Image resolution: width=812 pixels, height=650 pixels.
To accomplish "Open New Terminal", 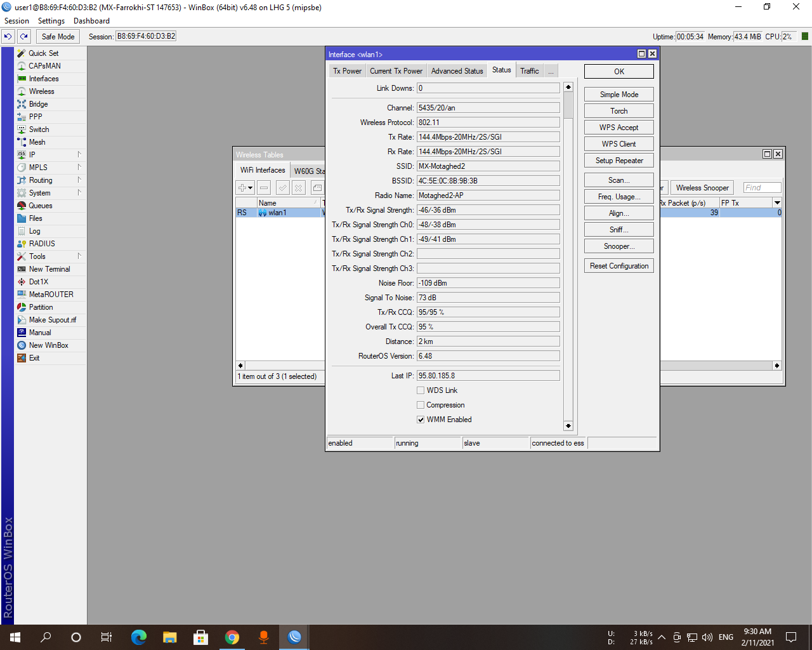I will click(x=49, y=269).
